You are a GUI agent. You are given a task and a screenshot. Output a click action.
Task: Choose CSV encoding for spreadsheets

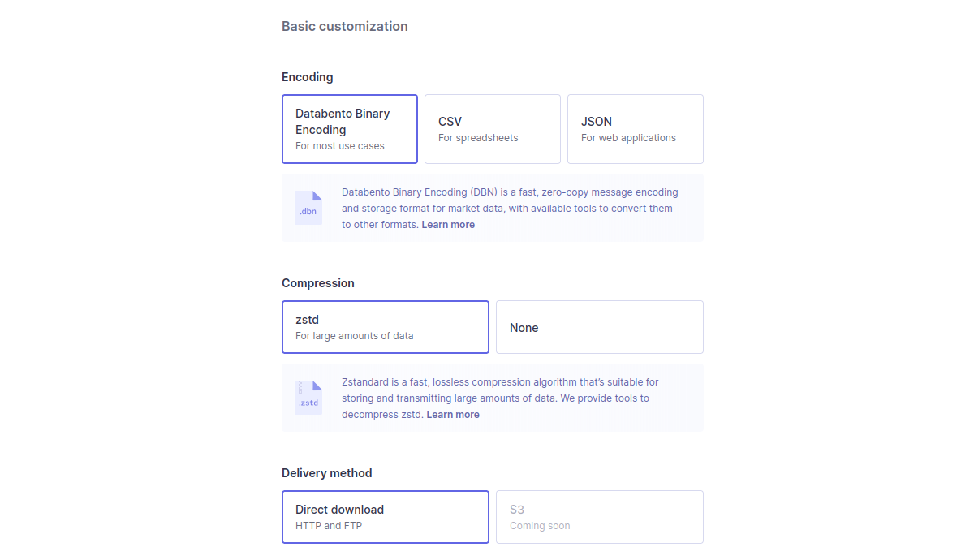[493, 129]
